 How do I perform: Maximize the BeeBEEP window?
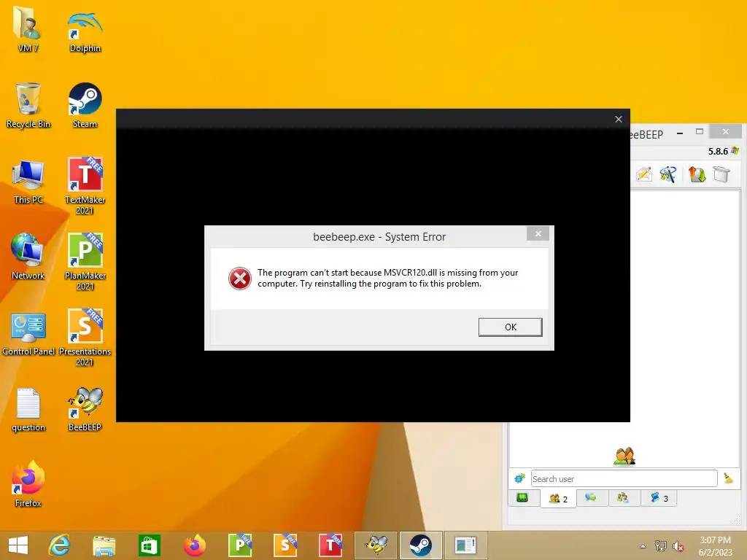tap(700, 132)
